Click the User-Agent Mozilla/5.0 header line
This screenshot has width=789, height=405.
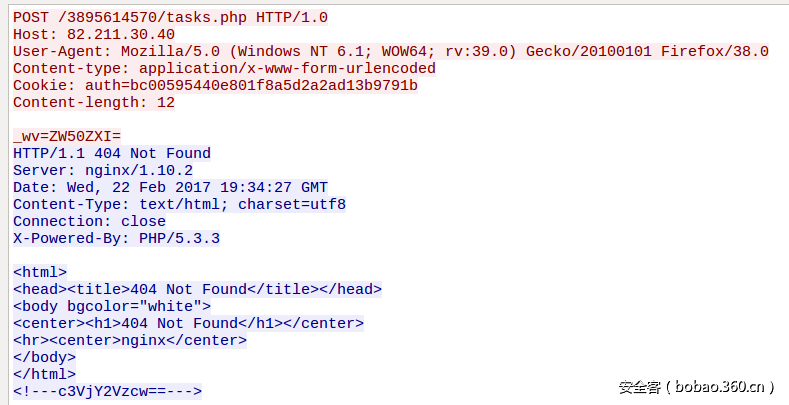(390, 52)
